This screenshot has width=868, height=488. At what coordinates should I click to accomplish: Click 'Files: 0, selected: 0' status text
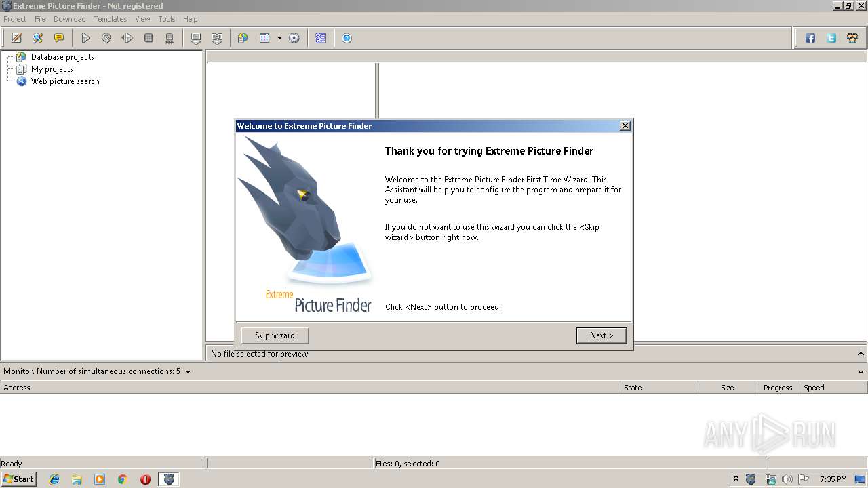click(408, 464)
